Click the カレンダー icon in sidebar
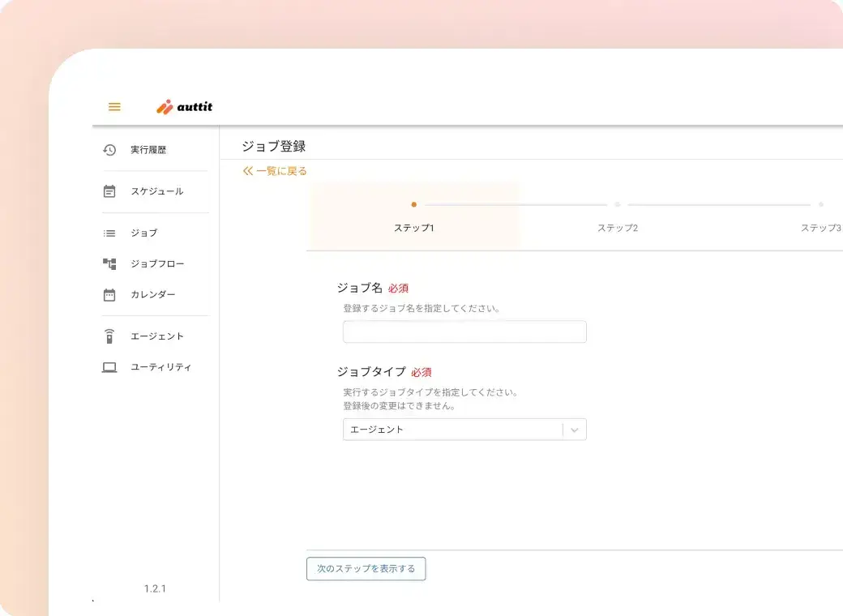 coord(109,295)
